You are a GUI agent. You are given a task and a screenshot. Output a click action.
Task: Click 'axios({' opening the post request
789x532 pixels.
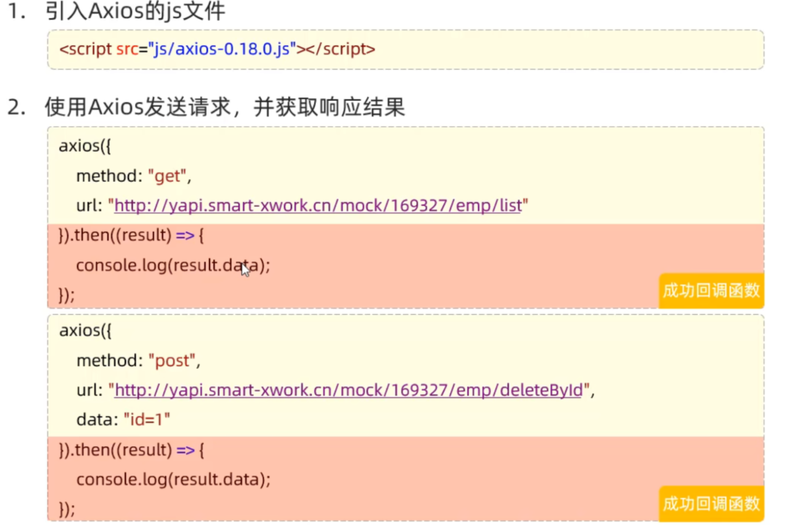click(85, 331)
